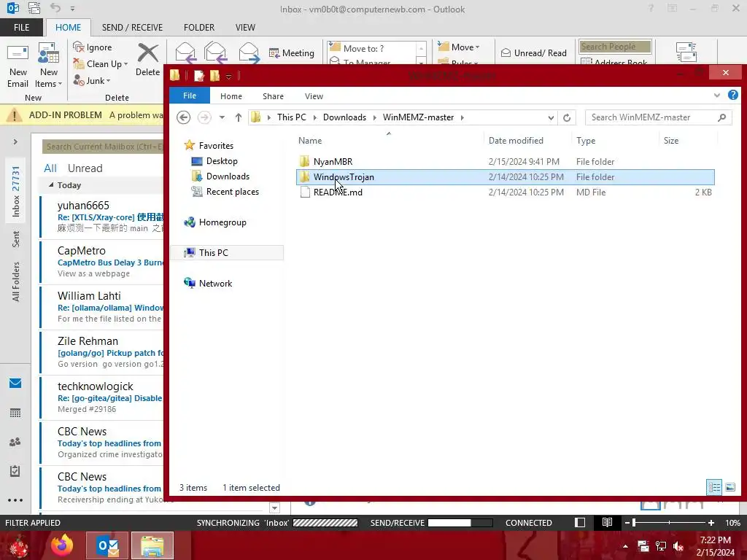Image resolution: width=747 pixels, height=560 pixels.
Task: Open the New Items dropdown in Outlook
Action: (49, 66)
